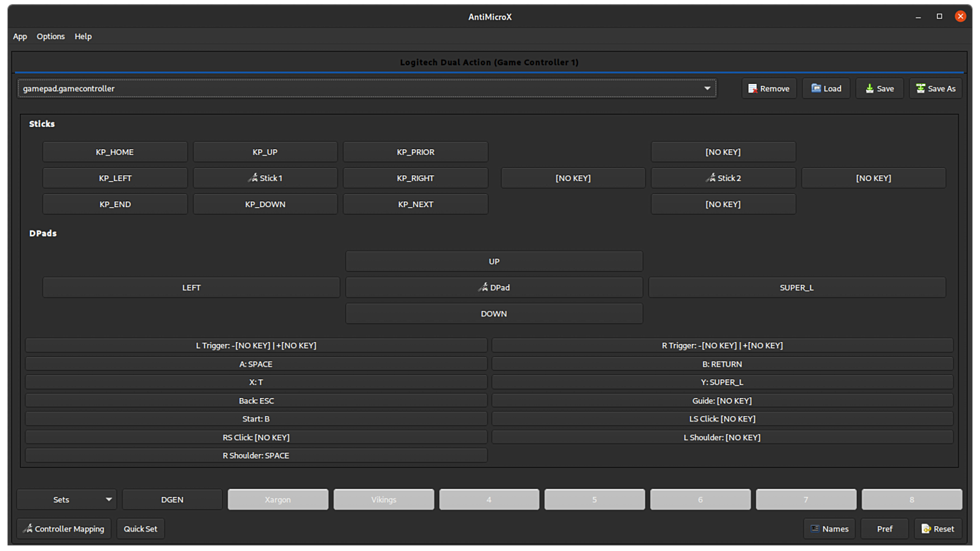
Task: Open the Options menu
Action: (51, 36)
